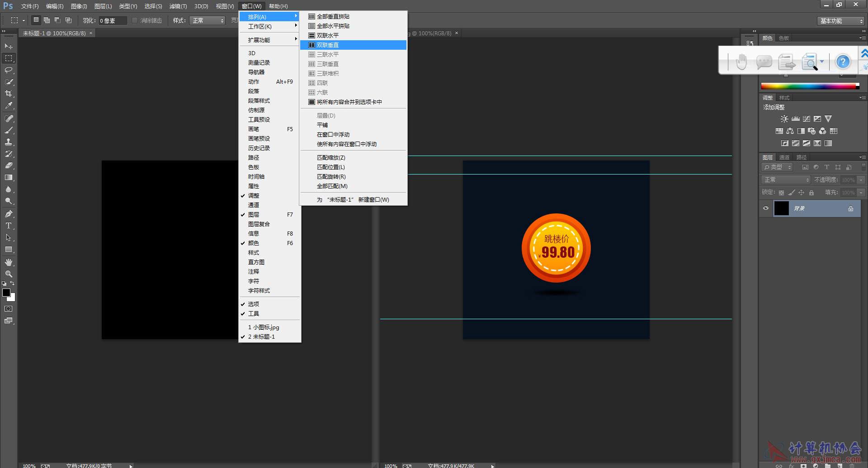Choose 1 小图标.jpg document
Viewport: 868px width, 468px height.
point(270,327)
